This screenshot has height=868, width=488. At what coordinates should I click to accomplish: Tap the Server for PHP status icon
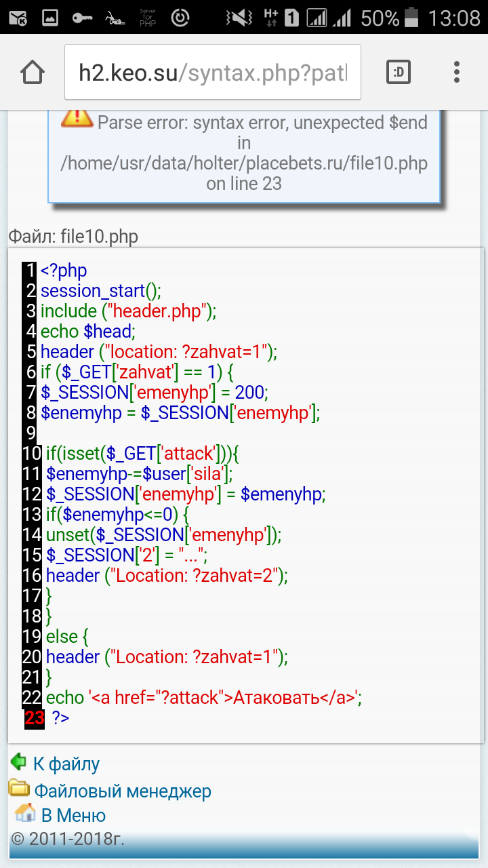pyautogui.click(x=148, y=18)
